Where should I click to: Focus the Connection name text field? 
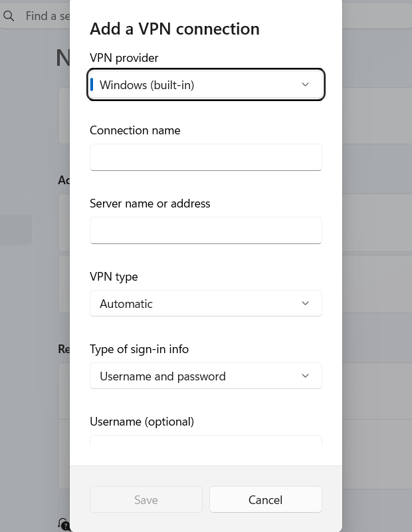click(206, 158)
